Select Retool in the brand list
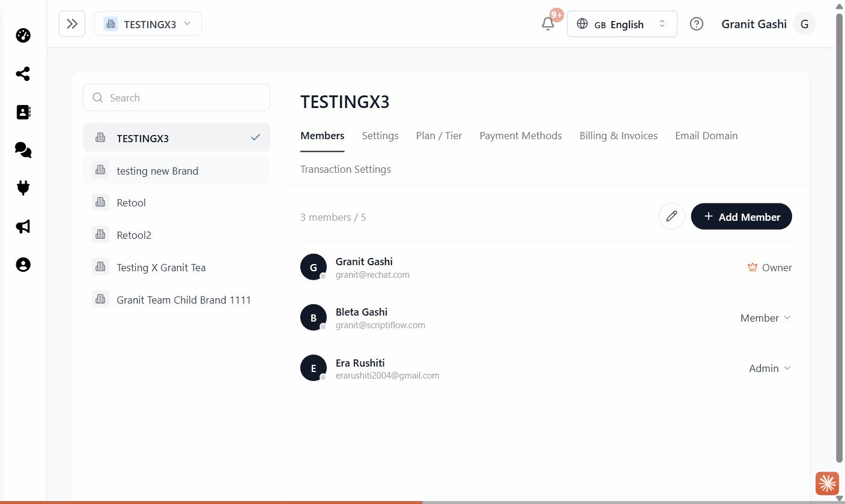Viewport: 845px width, 504px height. [177, 203]
